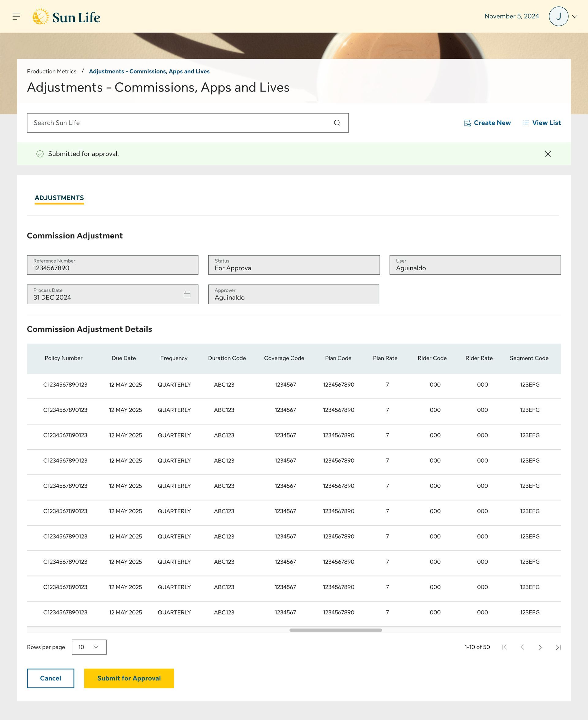Viewport: 588px width, 720px height.
Task: Click the Coverage Code column header
Action: (284, 358)
